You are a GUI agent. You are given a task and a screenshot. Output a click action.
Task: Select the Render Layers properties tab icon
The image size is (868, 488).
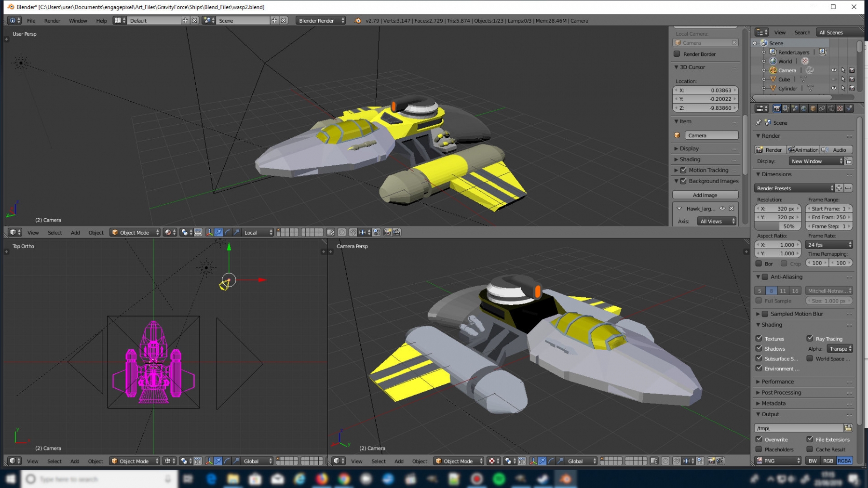786,108
